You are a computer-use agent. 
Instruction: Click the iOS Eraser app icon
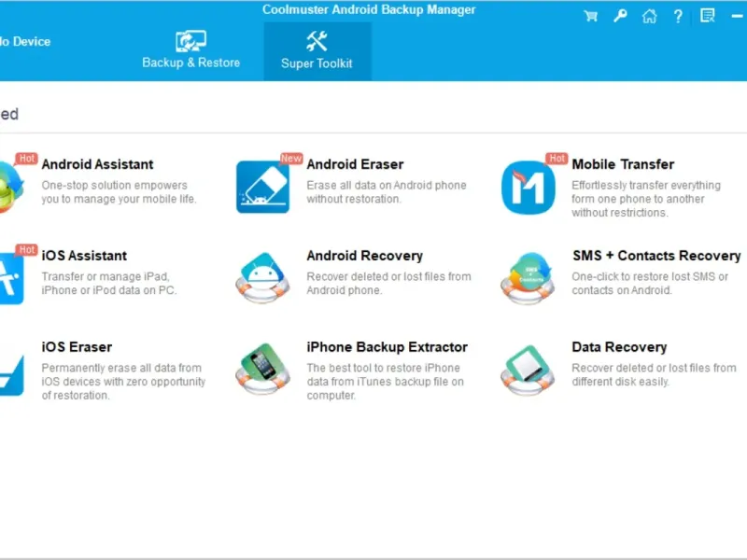point(11,375)
